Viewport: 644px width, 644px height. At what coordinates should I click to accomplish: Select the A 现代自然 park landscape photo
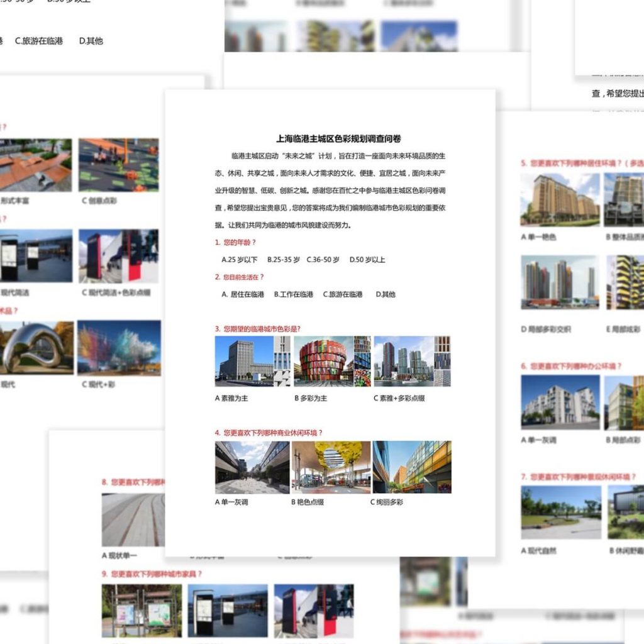tap(561, 512)
